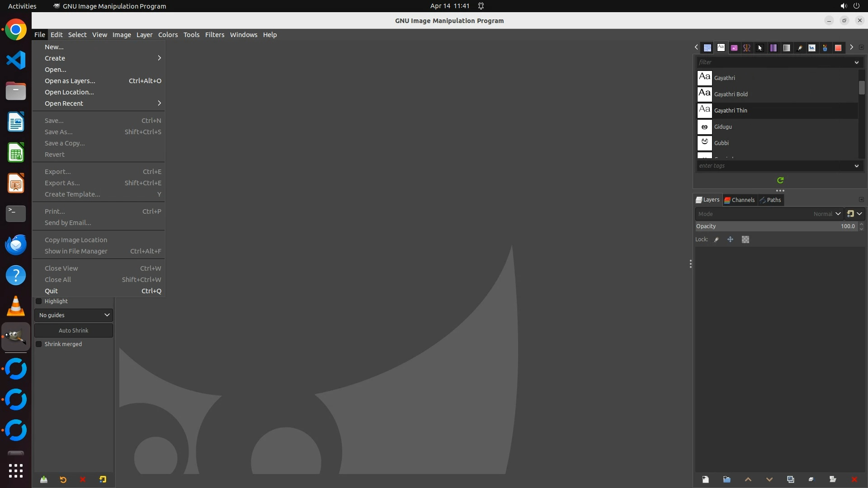Enable the Highlight checkbox
This screenshot has height=488, width=868.
[x=39, y=301]
